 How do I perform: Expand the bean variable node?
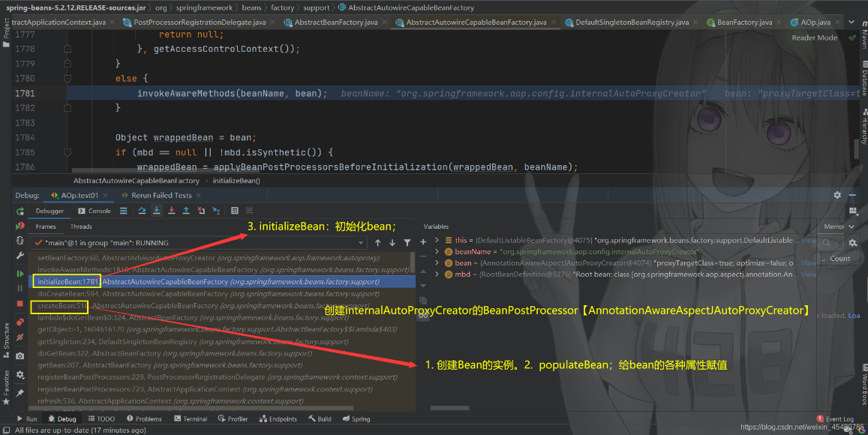tap(437, 263)
